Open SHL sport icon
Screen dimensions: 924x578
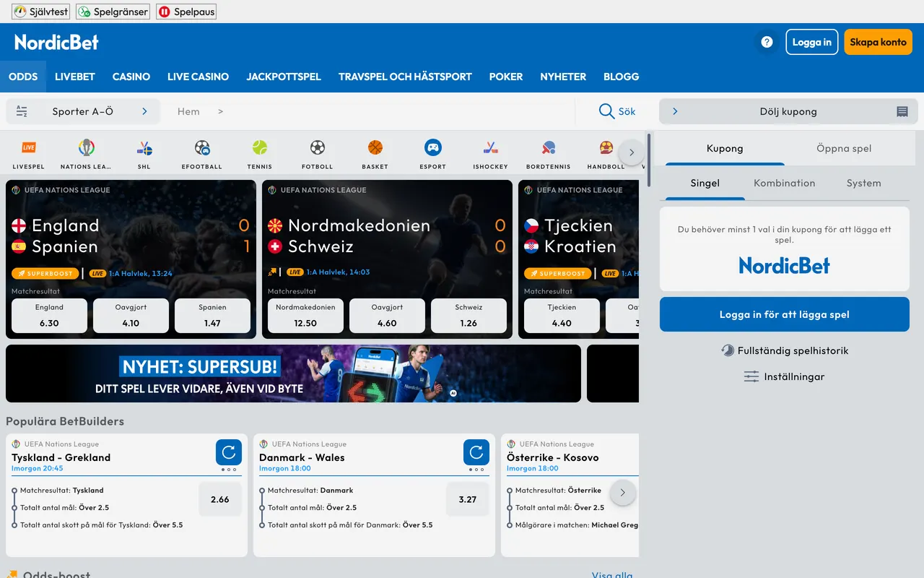click(144, 155)
